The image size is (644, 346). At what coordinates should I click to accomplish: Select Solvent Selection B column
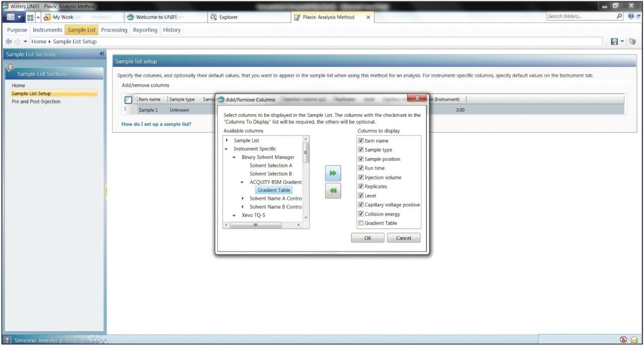(x=271, y=174)
